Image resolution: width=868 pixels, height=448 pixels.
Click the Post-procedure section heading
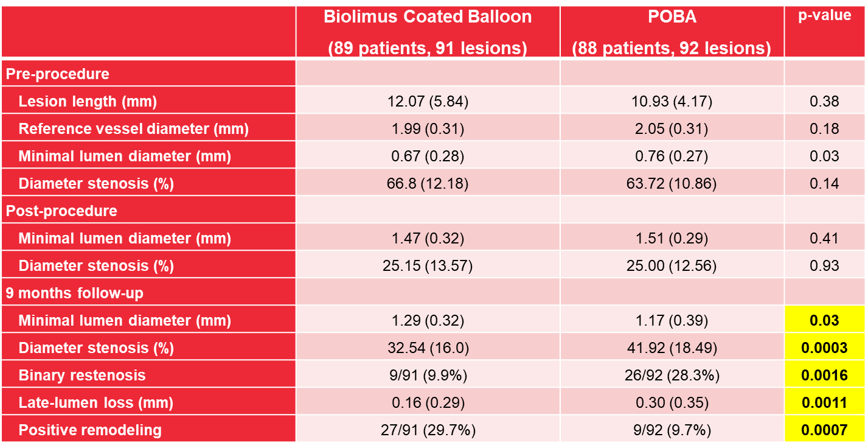tap(61, 211)
